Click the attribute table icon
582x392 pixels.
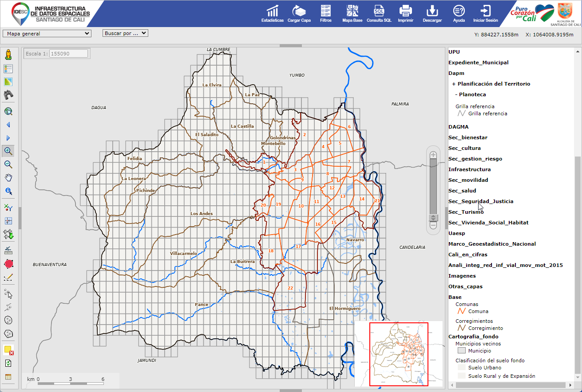click(8, 377)
